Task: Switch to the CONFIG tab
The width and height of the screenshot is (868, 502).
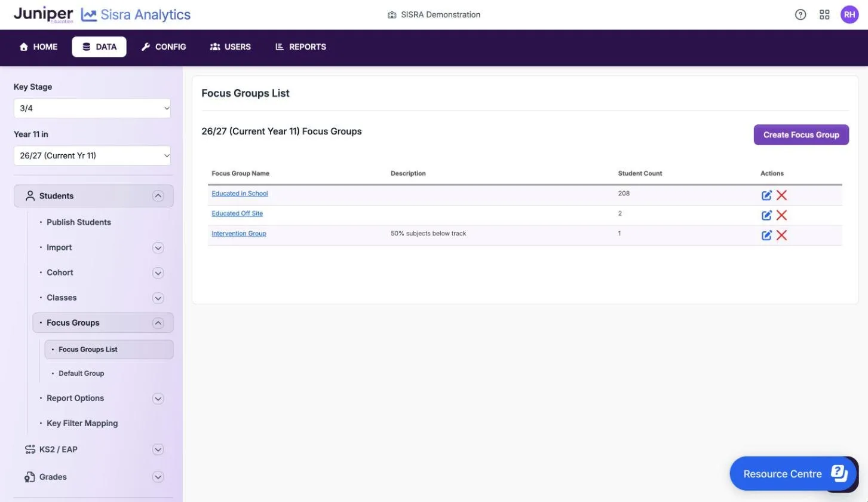Action: point(164,47)
